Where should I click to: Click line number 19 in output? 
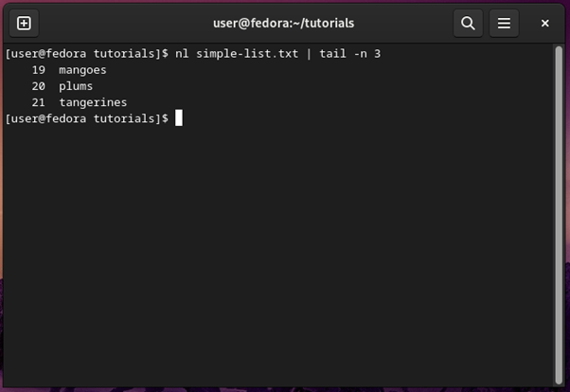[39, 70]
